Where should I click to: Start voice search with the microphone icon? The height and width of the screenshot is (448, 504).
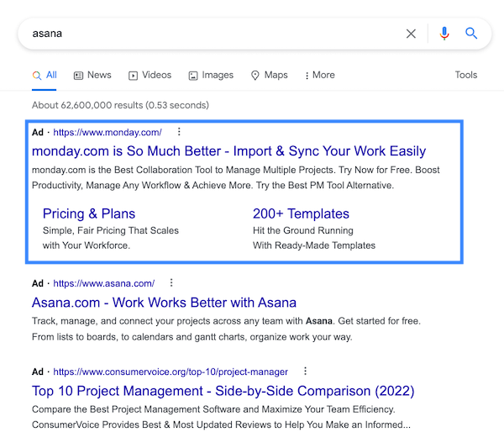tap(444, 34)
